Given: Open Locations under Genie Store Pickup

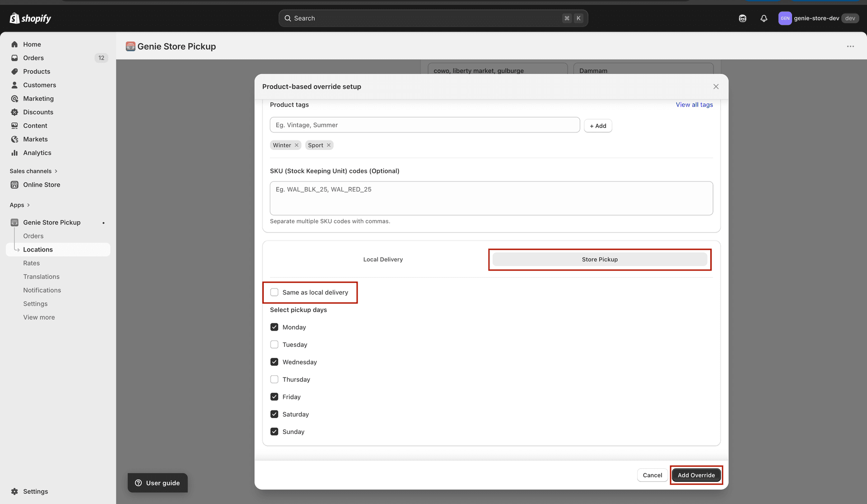Looking at the screenshot, I should click(x=58, y=250).
